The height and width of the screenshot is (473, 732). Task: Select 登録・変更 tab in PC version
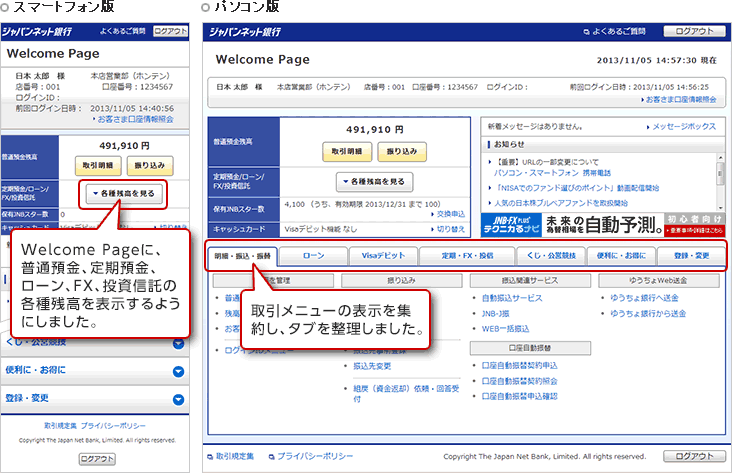coord(691,256)
